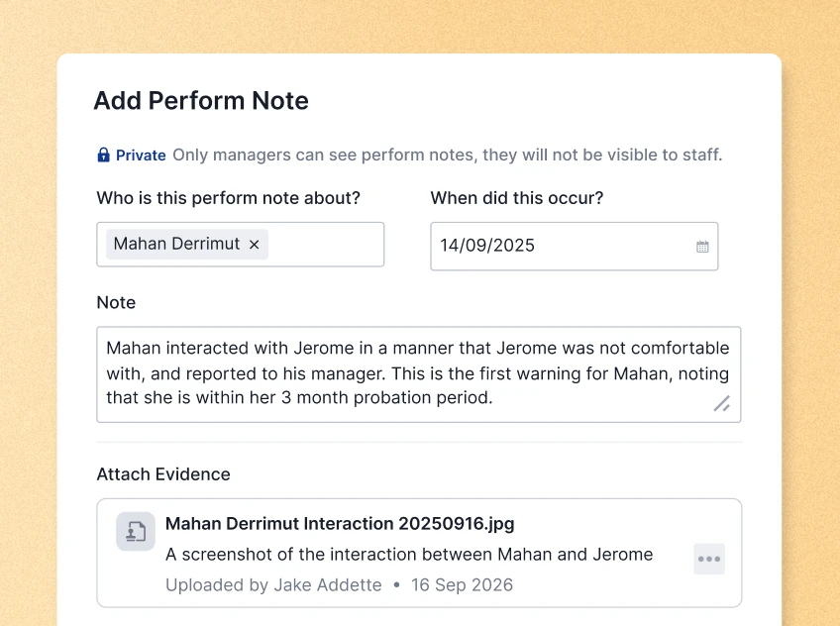The image size is (840, 626).
Task: Click the Who is this perform note about label
Action: [227, 197]
